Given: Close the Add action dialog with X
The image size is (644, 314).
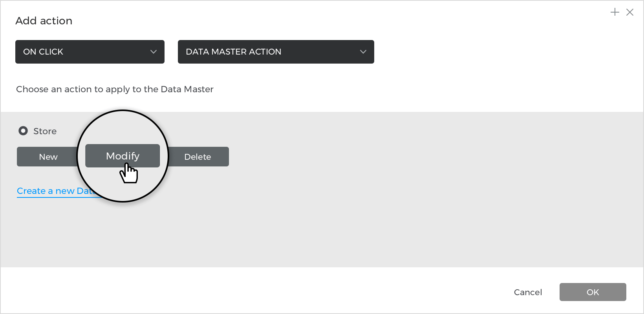Looking at the screenshot, I should 630,12.
